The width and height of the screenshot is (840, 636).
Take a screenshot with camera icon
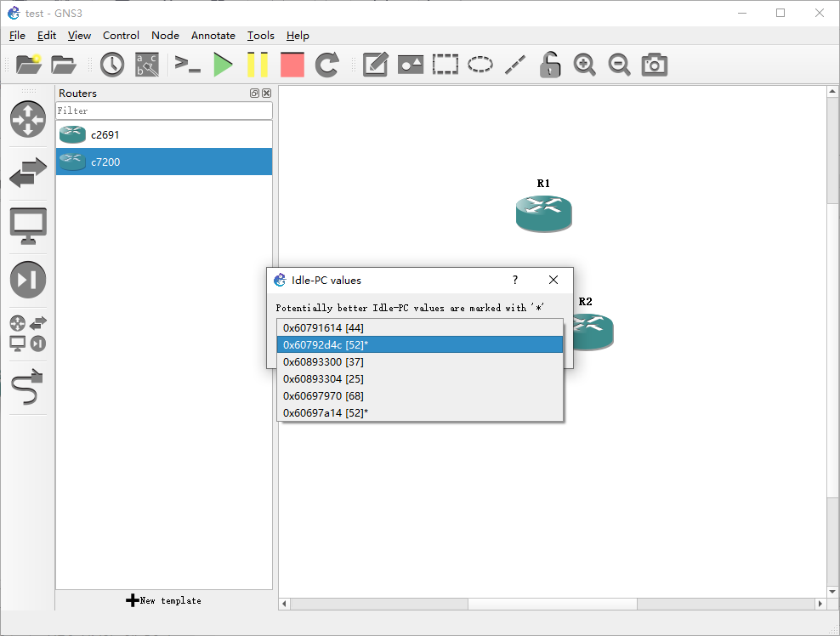click(x=654, y=65)
